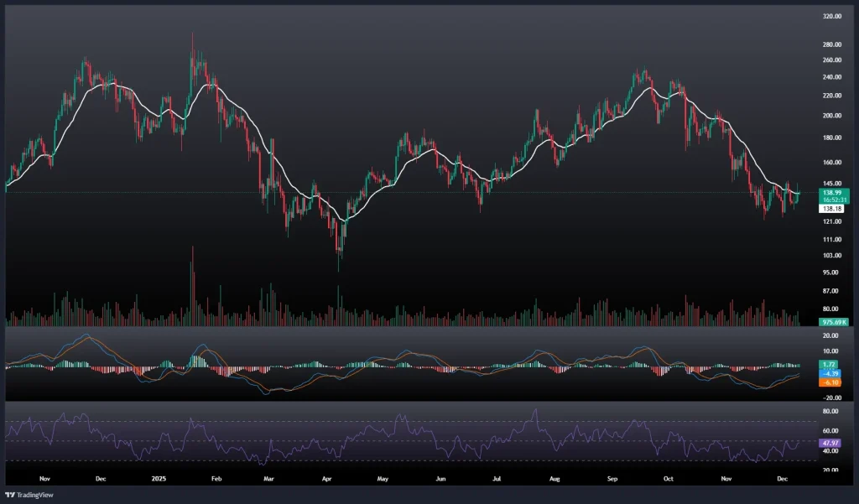Click the orange signal line value -6.10
The image size is (859, 504).
pyautogui.click(x=830, y=382)
